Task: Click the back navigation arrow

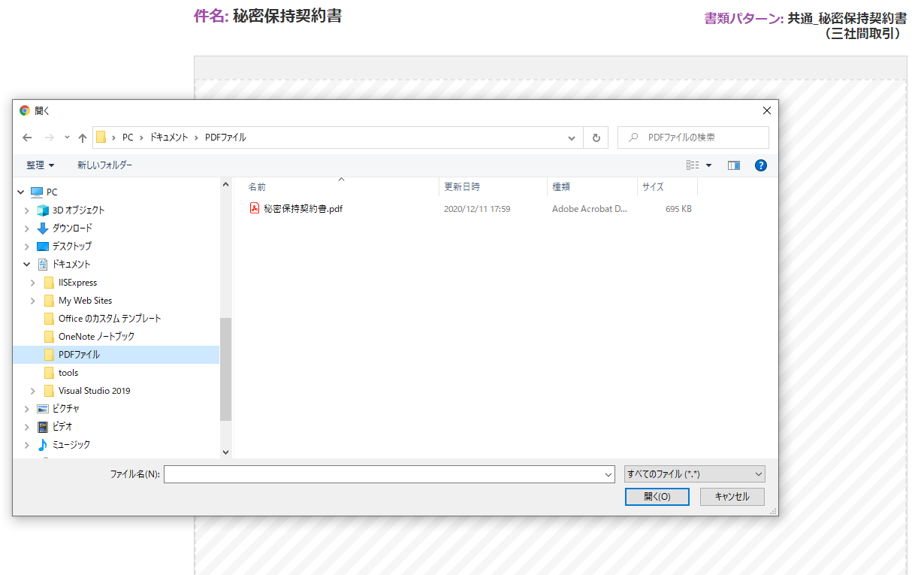Action: [27, 138]
